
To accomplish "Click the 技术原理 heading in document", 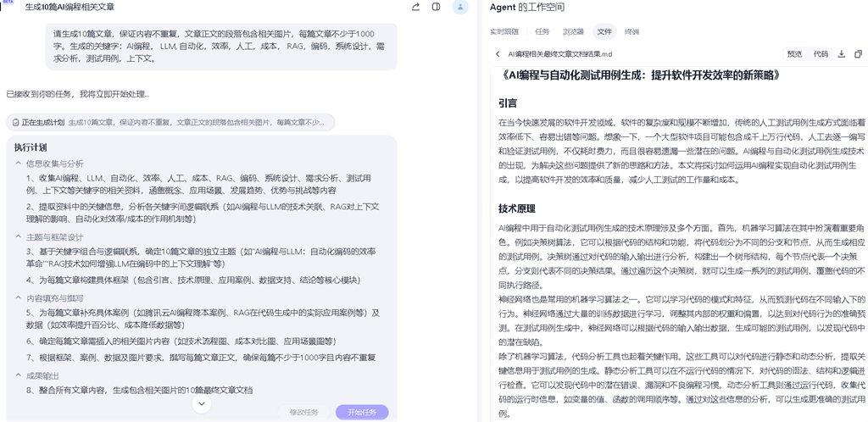I will pos(517,208).
